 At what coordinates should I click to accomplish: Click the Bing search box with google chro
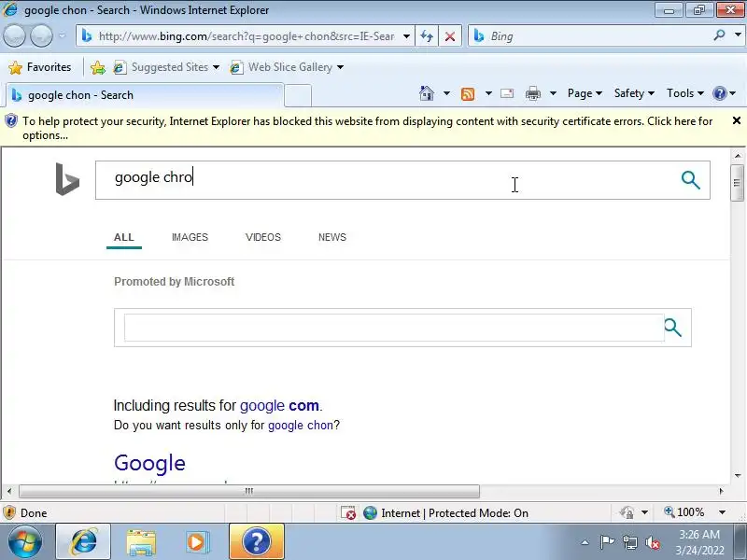(x=386, y=180)
